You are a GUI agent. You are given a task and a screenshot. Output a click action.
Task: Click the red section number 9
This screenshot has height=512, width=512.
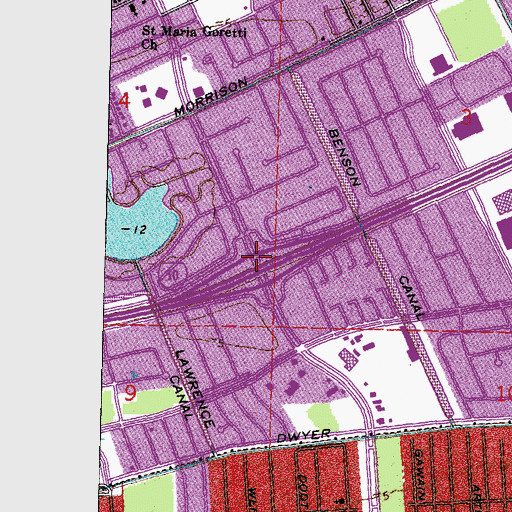tap(130, 393)
